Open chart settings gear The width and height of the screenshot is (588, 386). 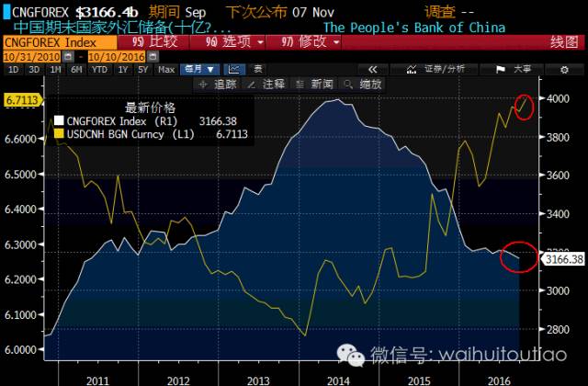tap(564, 70)
